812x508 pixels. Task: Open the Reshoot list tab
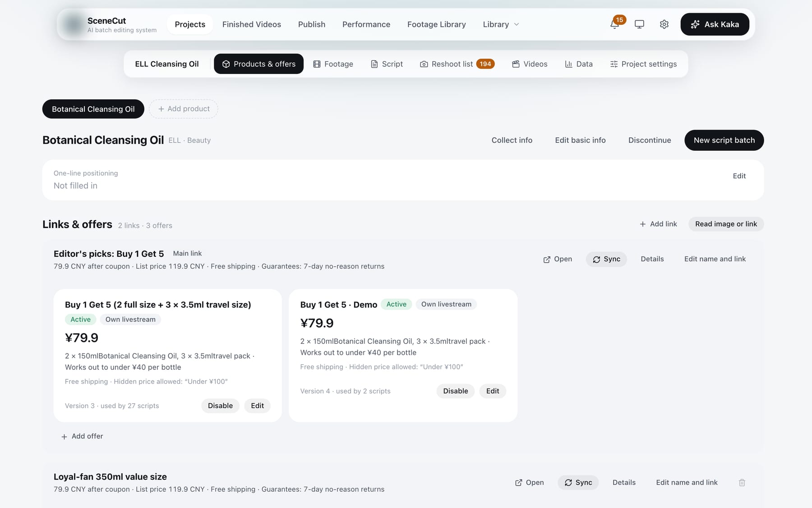pos(457,64)
